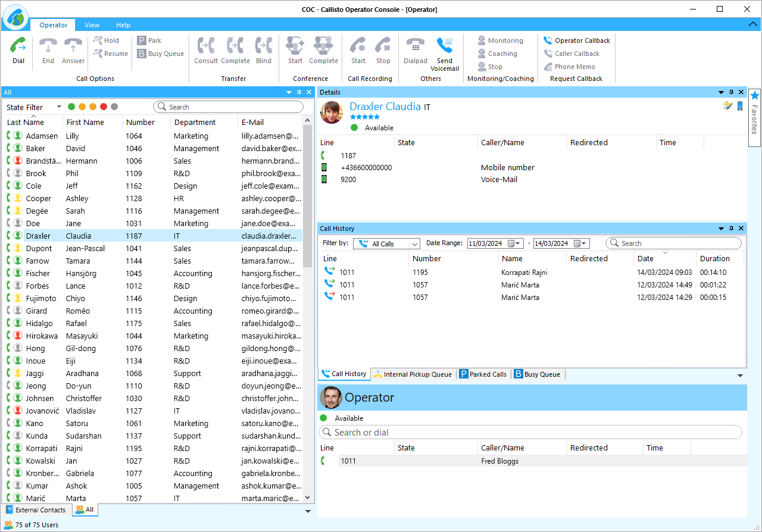The image size is (762, 532).
Task: Open the State Filter dropdown
Action: tap(59, 107)
